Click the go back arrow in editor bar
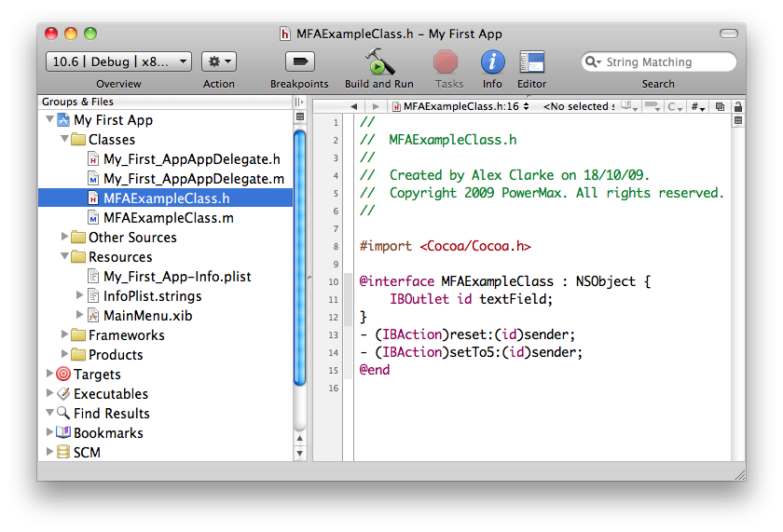Image resolution: width=783 pixels, height=532 pixels. 353,107
